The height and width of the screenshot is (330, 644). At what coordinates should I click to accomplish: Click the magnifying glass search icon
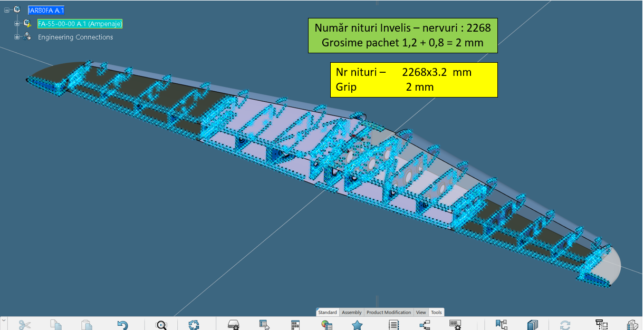click(x=161, y=325)
